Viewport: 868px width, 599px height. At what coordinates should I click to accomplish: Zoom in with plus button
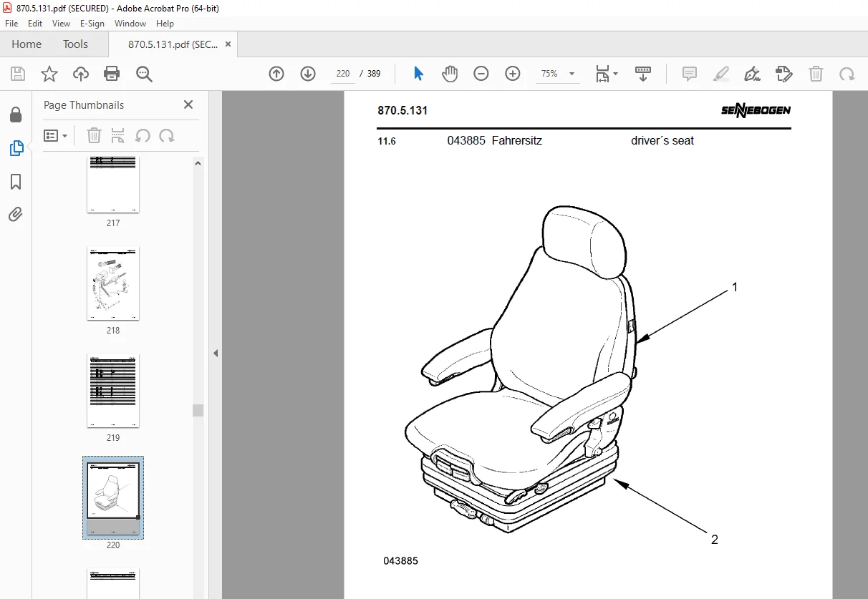pos(513,74)
